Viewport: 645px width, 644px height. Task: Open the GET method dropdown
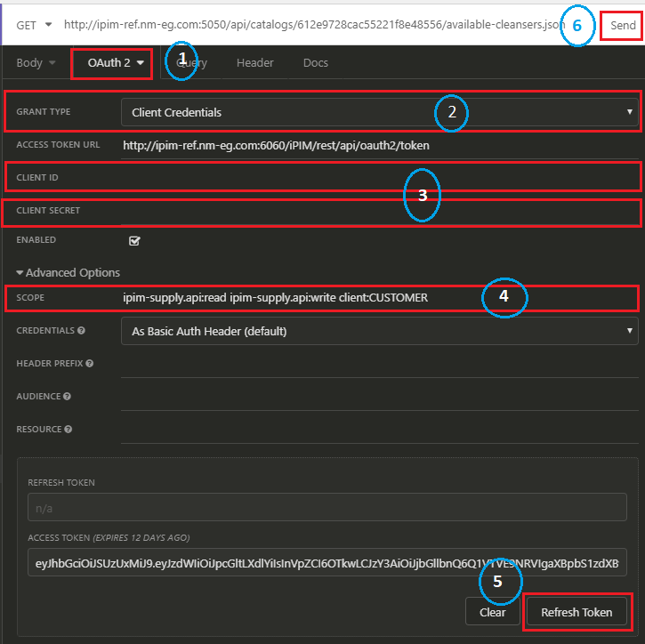[x=34, y=25]
